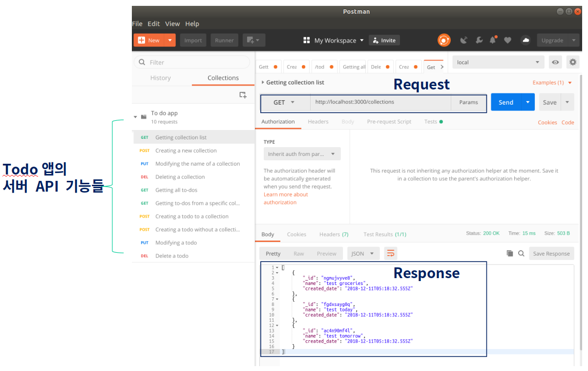Open the Help menu
This screenshot has width=588, height=371.
pos(192,23)
